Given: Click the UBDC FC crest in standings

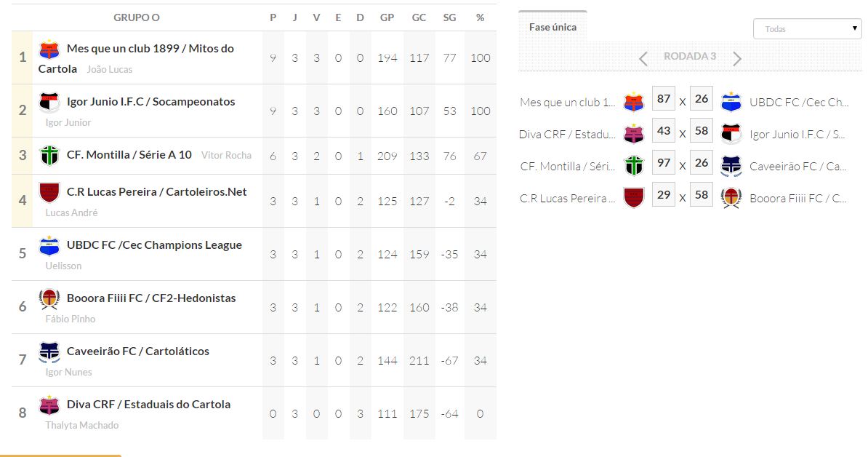Looking at the screenshot, I should (x=49, y=245).
